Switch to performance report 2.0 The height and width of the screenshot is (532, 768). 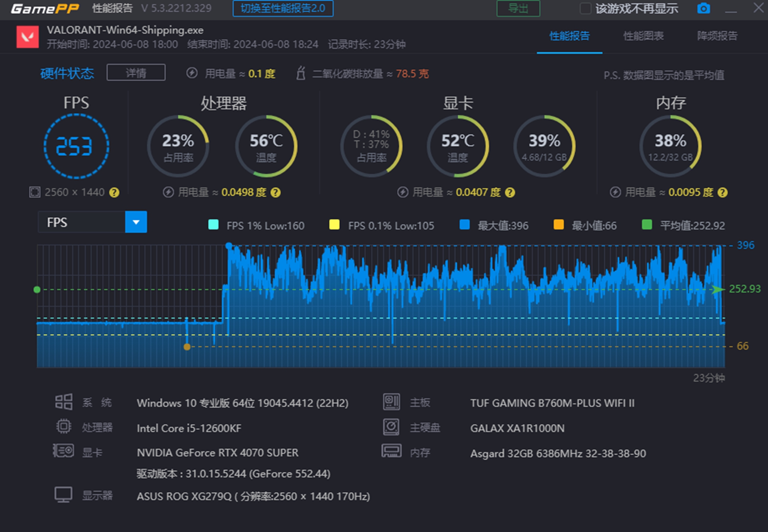tap(283, 8)
